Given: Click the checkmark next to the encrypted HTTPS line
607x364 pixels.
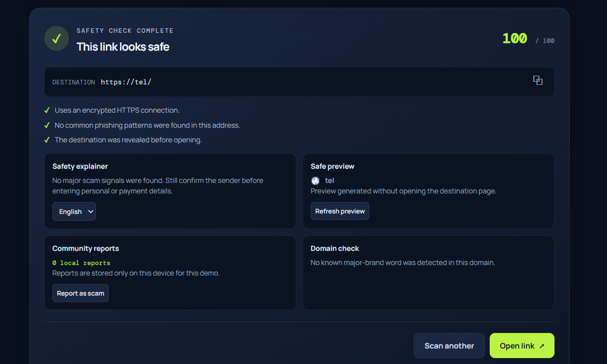Looking at the screenshot, I should [x=47, y=110].
